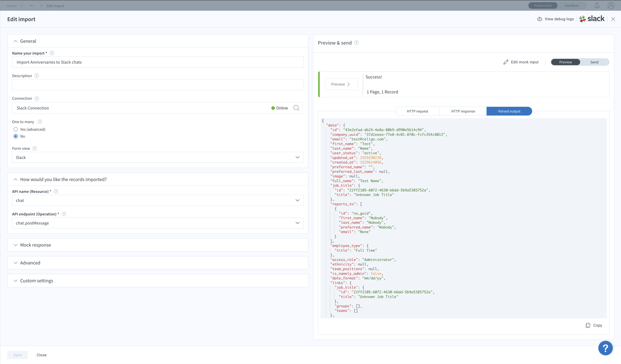Open help icon next to Connection label
This screenshot has width=621, height=364.
point(37,98)
